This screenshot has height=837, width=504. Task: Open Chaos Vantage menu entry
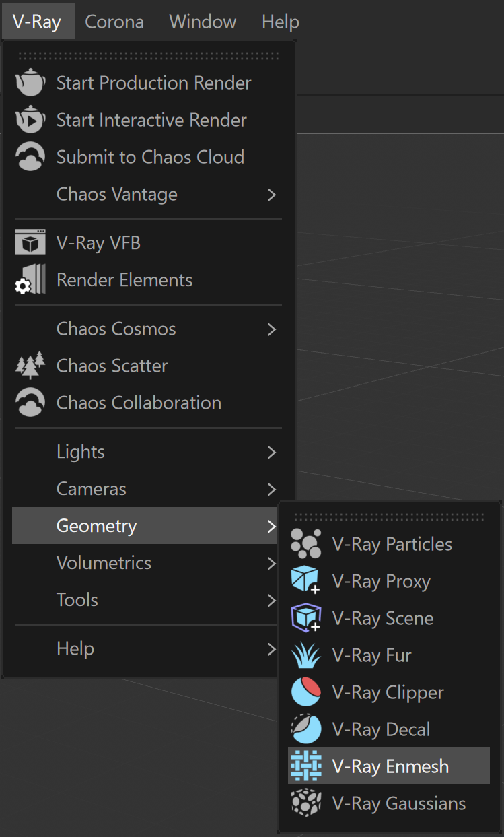147,194
